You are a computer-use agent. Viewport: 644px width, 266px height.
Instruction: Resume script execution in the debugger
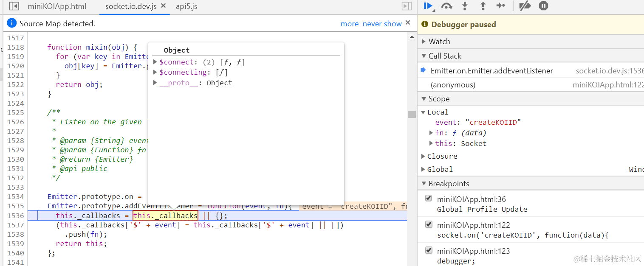click(428, 6)
